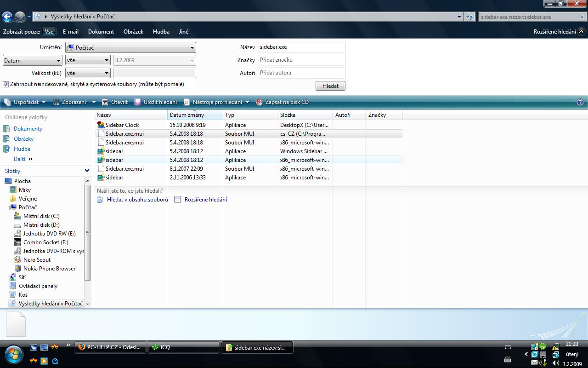This screenshot has width=588, height=368.
Task: Filter results by Obrázek
Action: click(x=133, y=32)
